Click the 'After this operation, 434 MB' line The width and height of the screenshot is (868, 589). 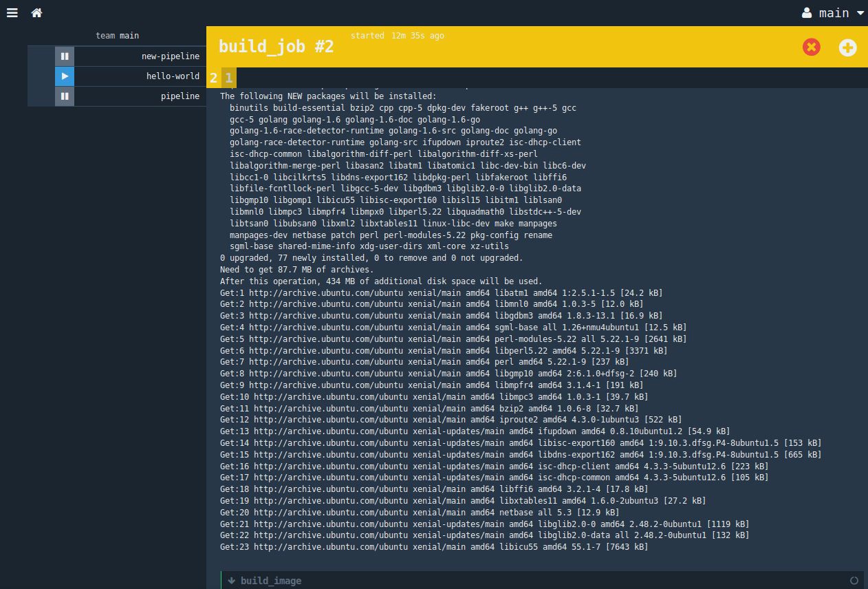click(381, 281)
